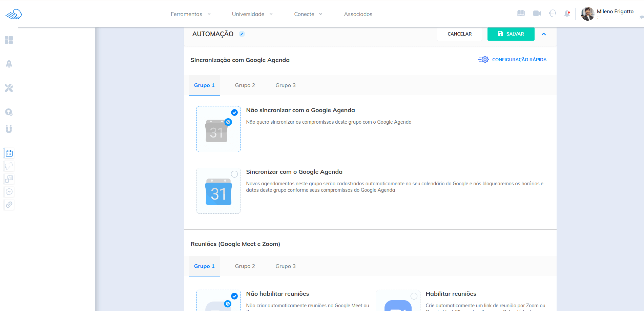The width and height of the screenshot is (644, 311).
Task: Select the wrench tools sidebar icon
Action: pos(9,88)
